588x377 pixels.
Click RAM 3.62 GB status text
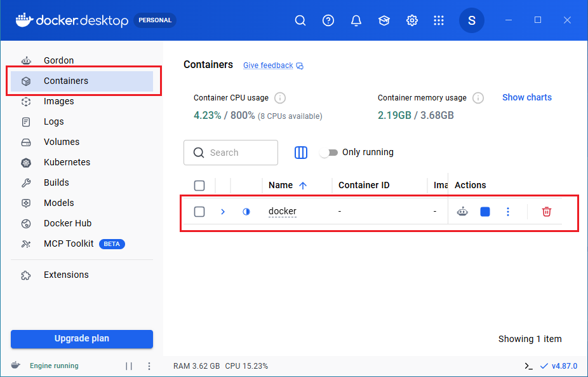click(196, 366)
